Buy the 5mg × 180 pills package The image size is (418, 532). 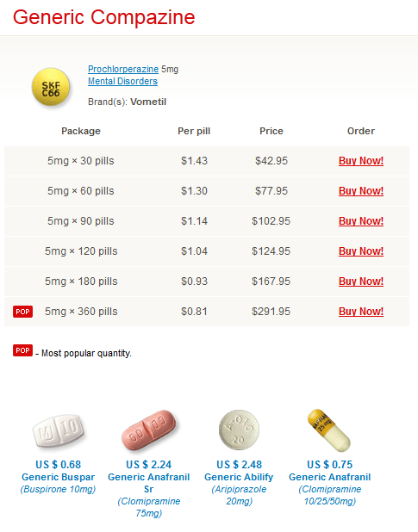point(361,281)
